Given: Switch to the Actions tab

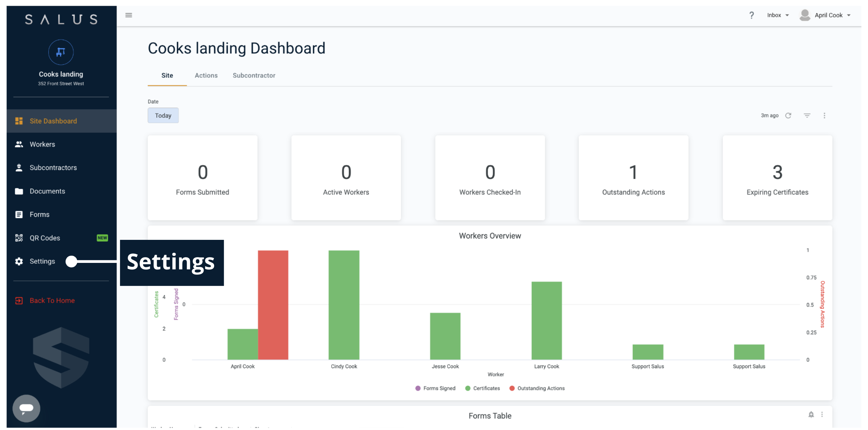Looking at the screenshot, I should point(206,76).
